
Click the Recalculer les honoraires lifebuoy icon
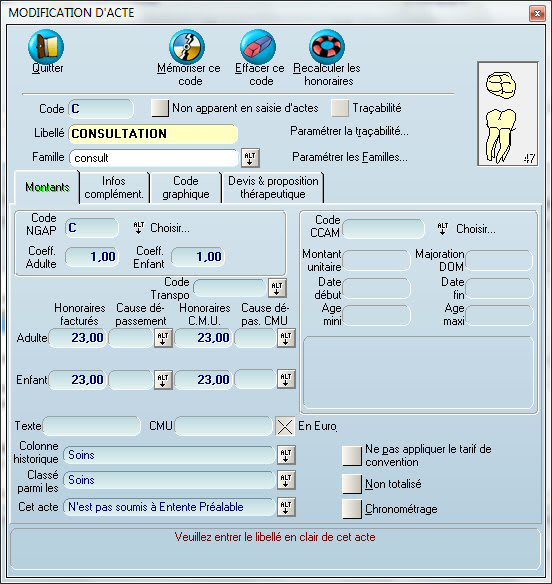pyautogui.click(x=327, y=47)
